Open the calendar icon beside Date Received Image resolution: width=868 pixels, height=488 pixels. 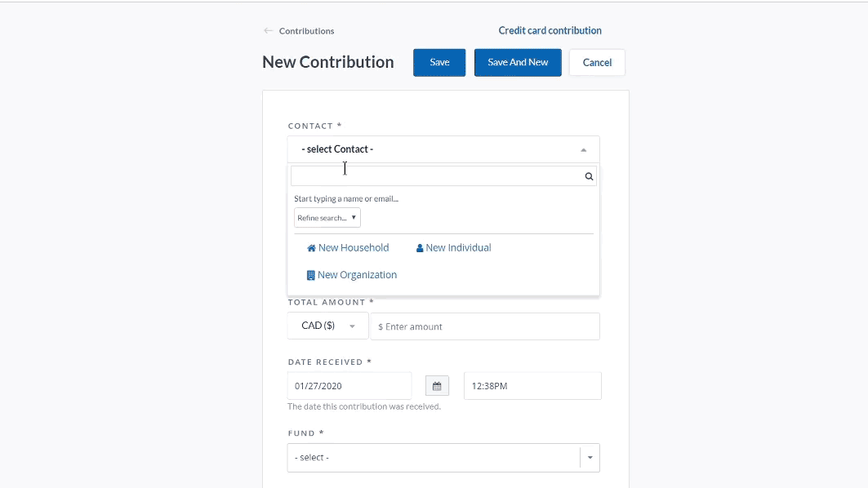tap(437, 385)
